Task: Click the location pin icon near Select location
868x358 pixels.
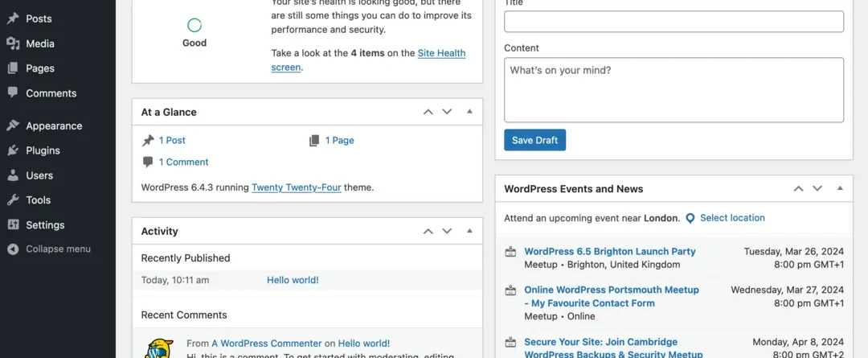Action: [x=690, y=218]
